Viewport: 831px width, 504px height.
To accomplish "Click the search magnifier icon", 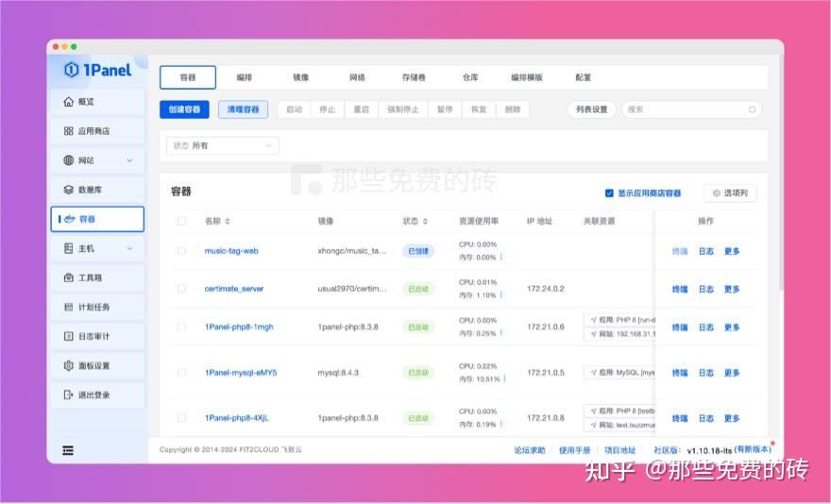I will click(752, 109).
